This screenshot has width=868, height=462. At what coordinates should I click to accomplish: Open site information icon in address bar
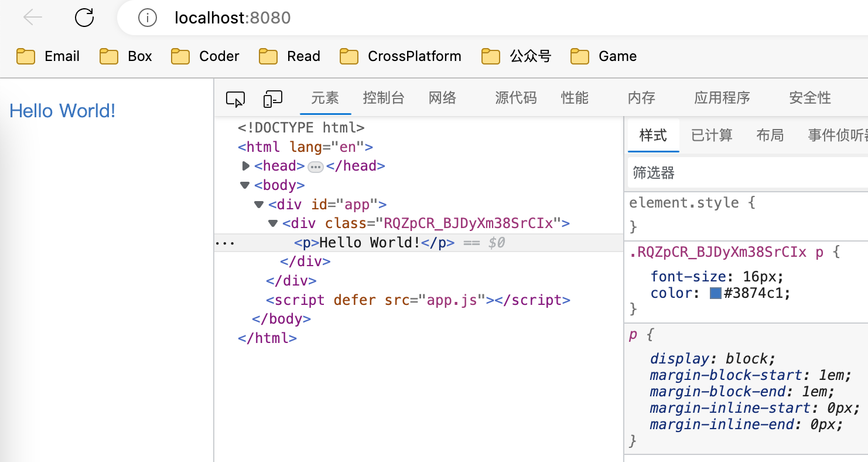pos(147,18)
